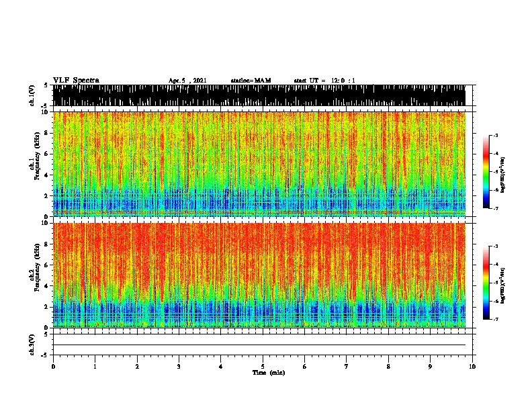Viewport: 532px width, 411px height.
Task: Click the 4 kHz tick on ch.1 axis
Action: coord(47,175)
